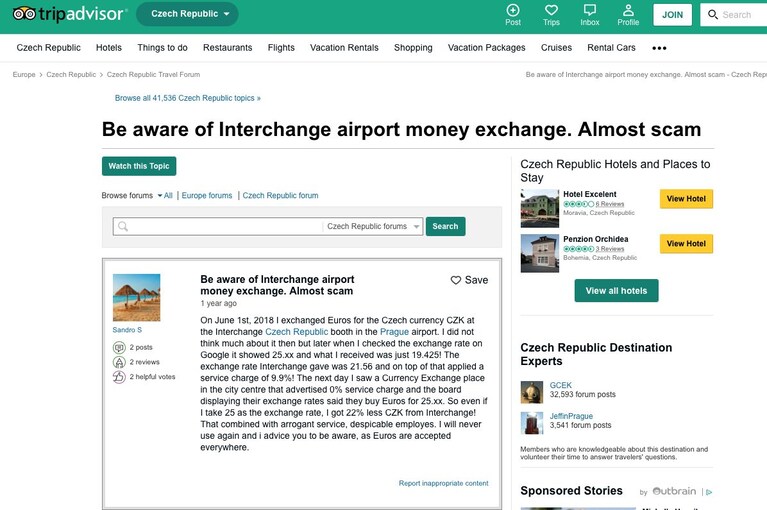
Task: Click the Outbrain ad choices icon
Action: coord(709,492)
